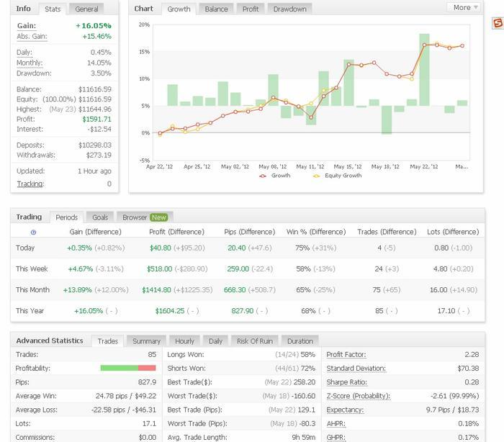The width and height of the screenshot is (504, 442).
Task: Switch to the Balance chart tab
Action: point(216,9)
